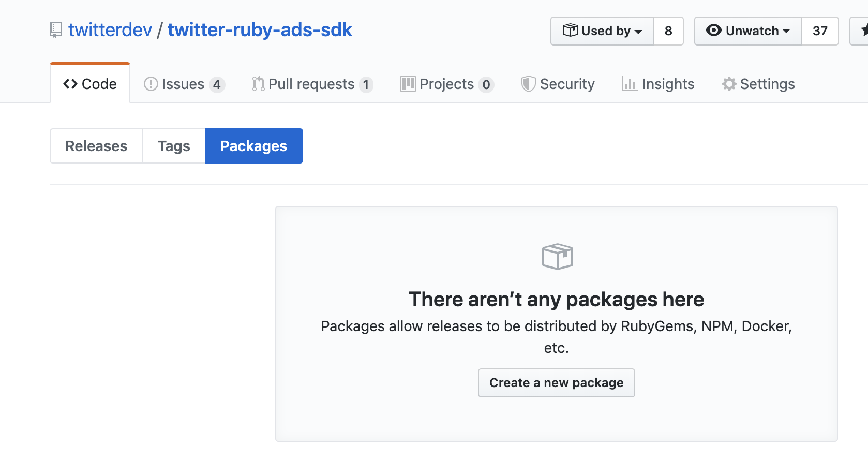Open the twitterdev organization link
868x475 pixels.
pyautogui.click(x=110, y=30)
